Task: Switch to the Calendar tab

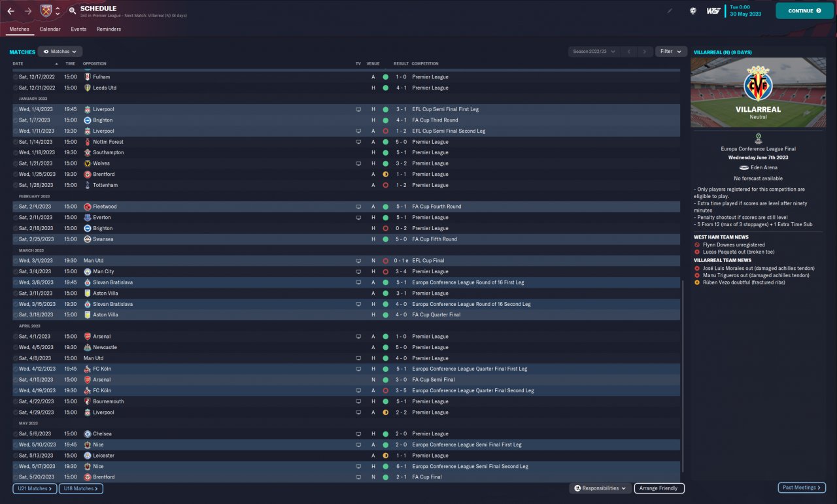Action: click(x=50, y=29)
